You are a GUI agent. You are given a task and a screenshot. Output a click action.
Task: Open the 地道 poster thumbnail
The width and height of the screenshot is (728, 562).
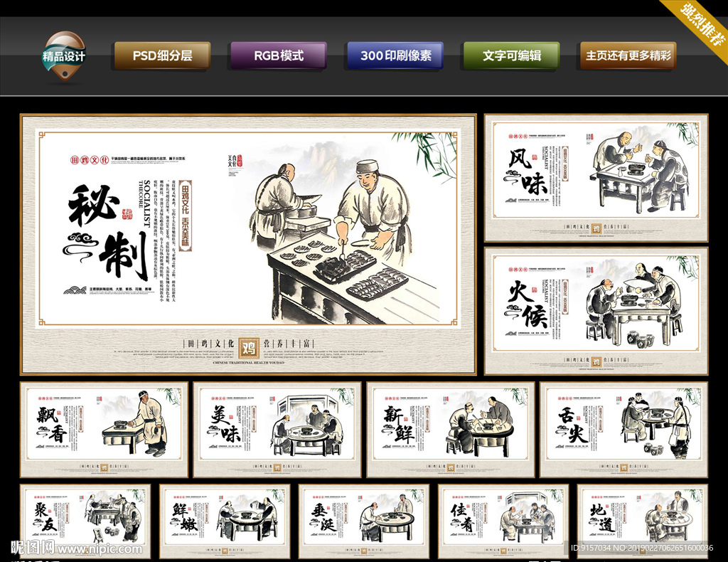[x=643, y=521]
